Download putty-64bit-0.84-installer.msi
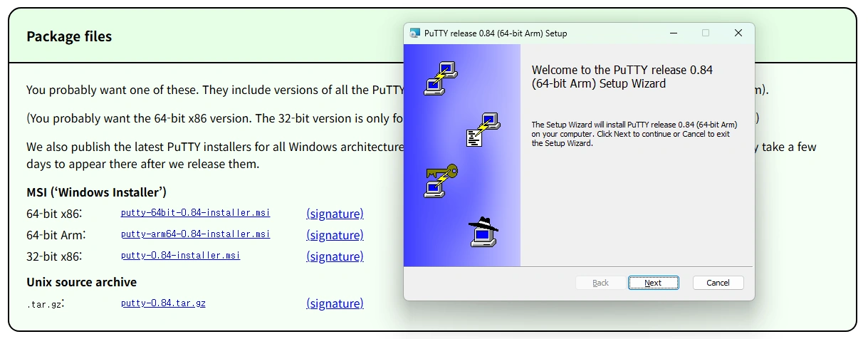 tap(196, 213)
